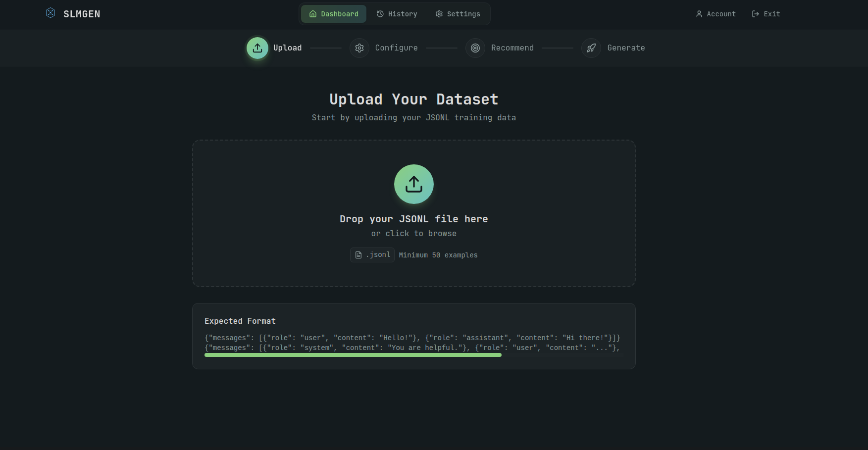This screenshot has height=450, width=868.
Task: Click Exit to log out
Action: pyautogui.click(x=766, y=14)
